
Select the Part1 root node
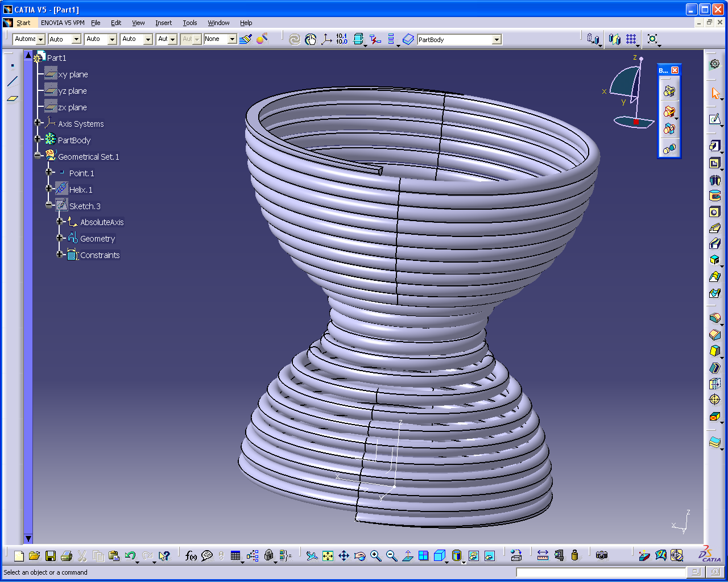point(56,58)
